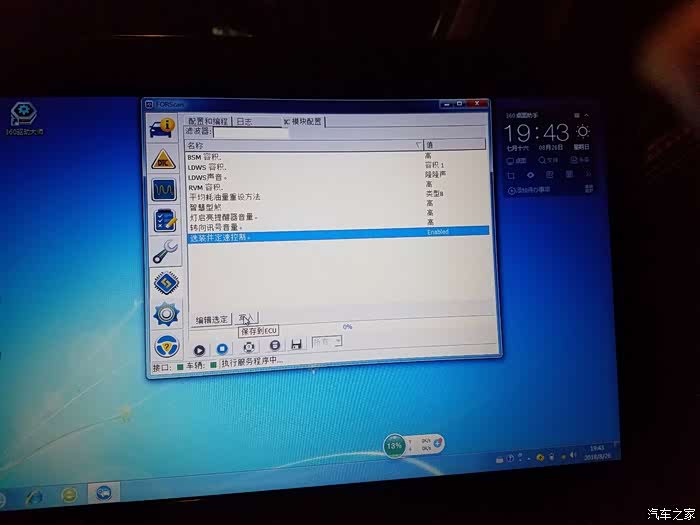Open the DTC trouble codes section
The height and width of the screenshot is (525, 700).
pos(163,160)
